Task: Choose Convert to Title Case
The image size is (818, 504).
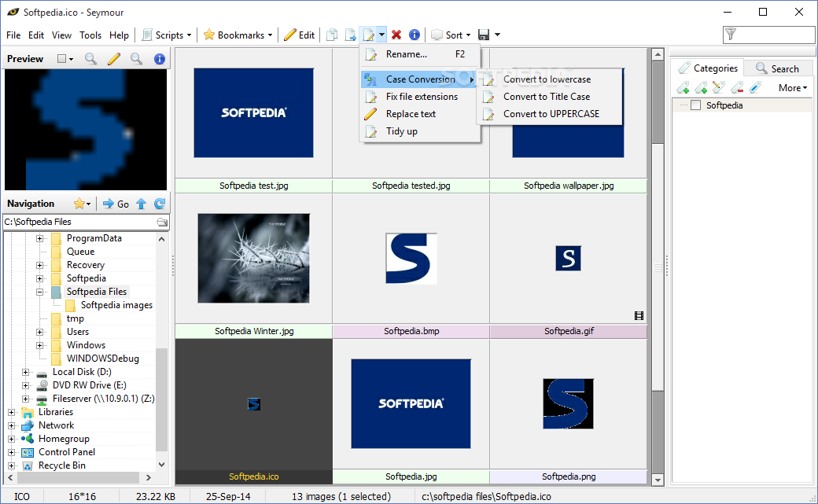Action: (x=550, y=97)
